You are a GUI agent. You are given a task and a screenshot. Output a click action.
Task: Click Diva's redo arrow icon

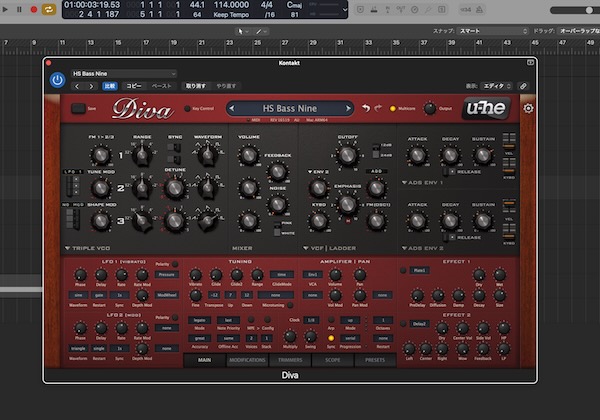(x=378, y=108)
